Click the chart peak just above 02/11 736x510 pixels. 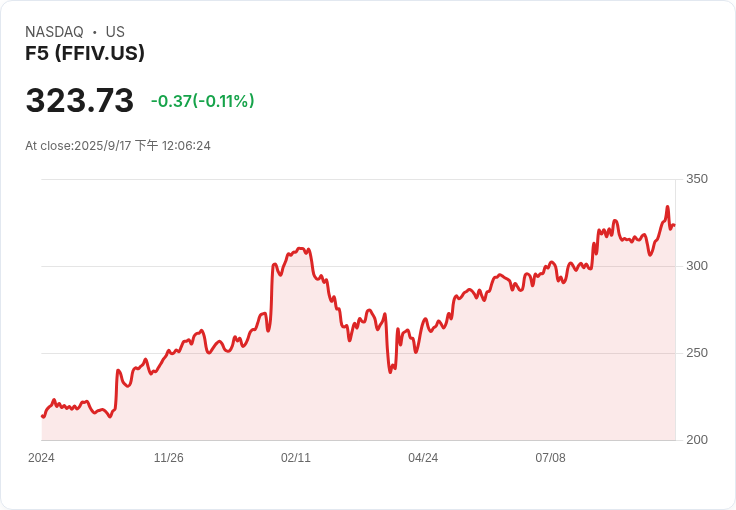[300, 248]
